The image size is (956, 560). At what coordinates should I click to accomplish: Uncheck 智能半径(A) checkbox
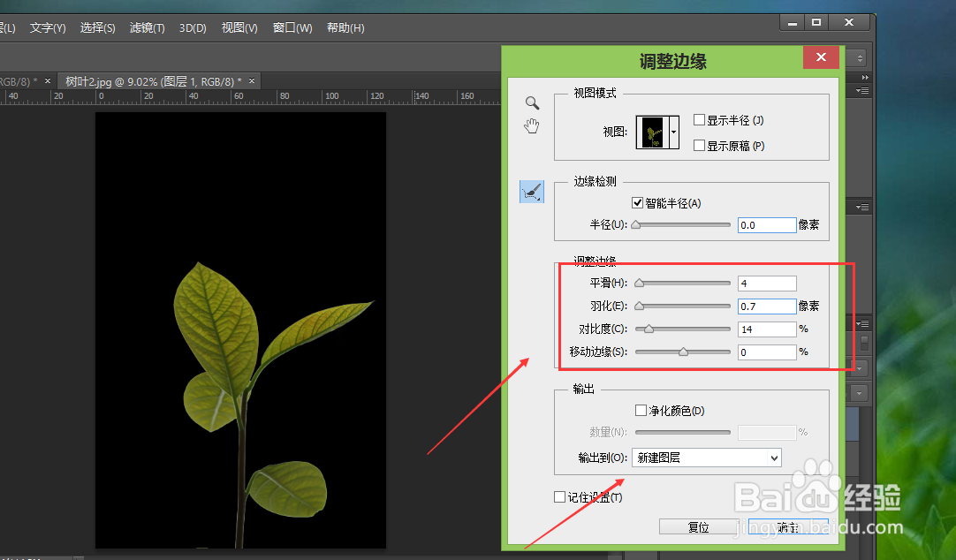click(637, 203)
